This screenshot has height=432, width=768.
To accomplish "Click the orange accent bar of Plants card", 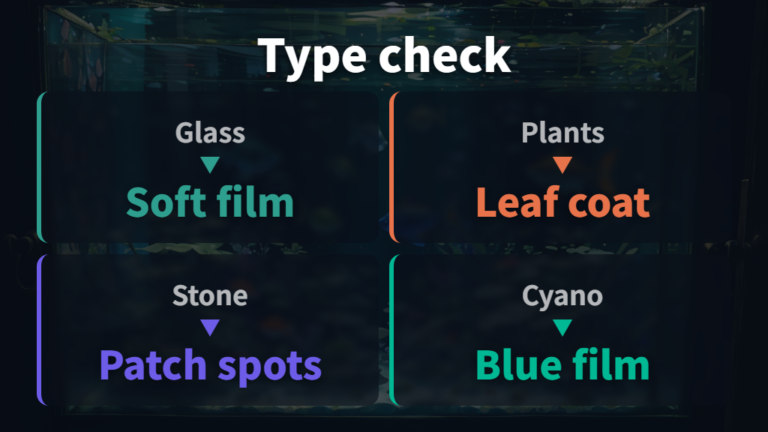I will pos(392,167).
